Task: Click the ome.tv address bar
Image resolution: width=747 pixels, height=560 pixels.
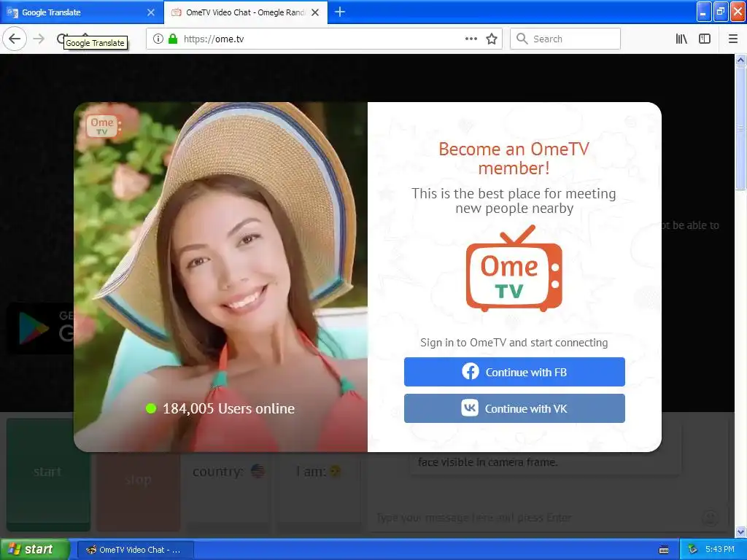Action: pyautogui.click(x=324, y=39)
